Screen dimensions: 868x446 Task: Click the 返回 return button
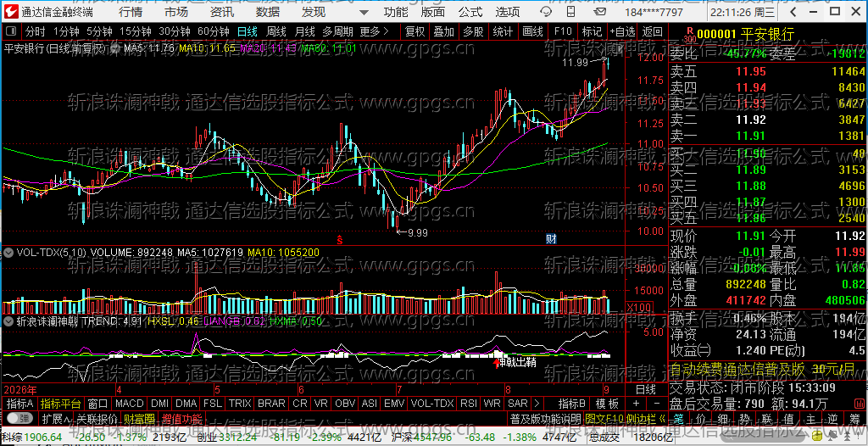pos(653,31)
